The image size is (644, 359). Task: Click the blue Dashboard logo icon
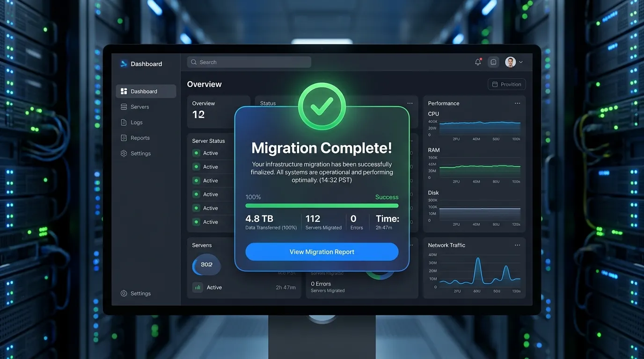(x=124, y=64)
